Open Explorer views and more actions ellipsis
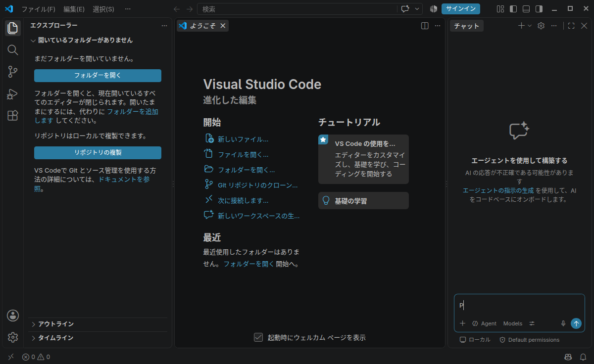Viewport: 594px width, 364px height. tap(164, 26)
